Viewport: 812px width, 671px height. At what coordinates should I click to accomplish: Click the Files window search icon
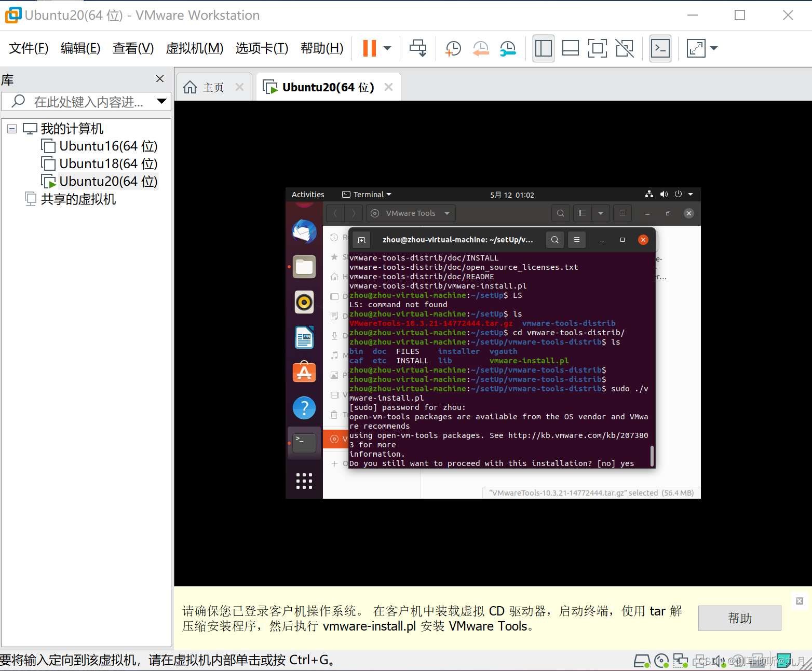(561, 213)
